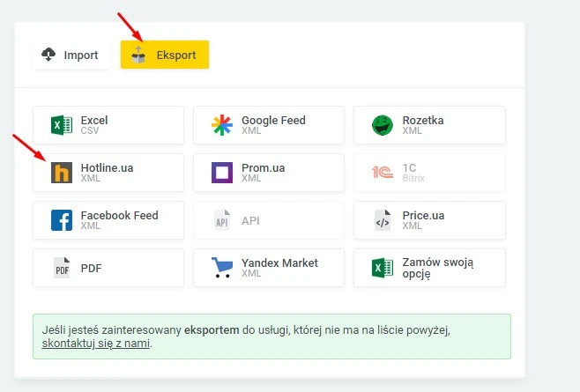The width and height of the screenshot is (580, 392).
Task: Choose Price.ua XML export label
Action: (x=423, y=220)
